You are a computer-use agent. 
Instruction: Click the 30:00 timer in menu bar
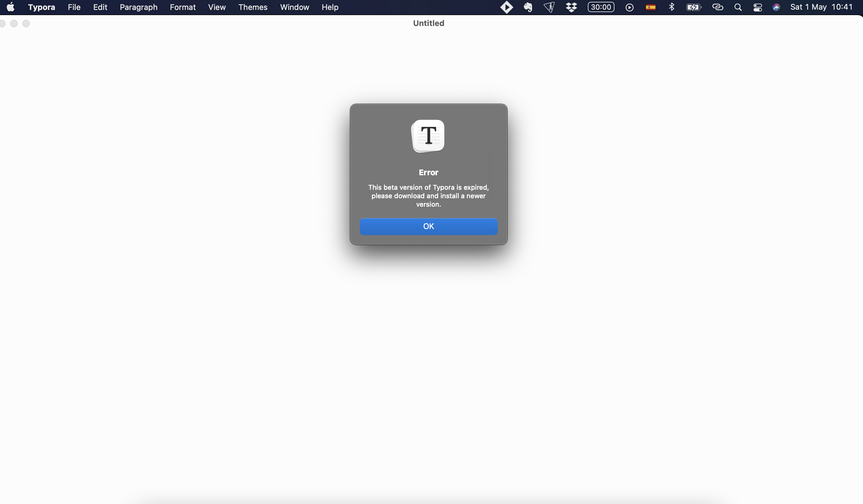point(601,7)
